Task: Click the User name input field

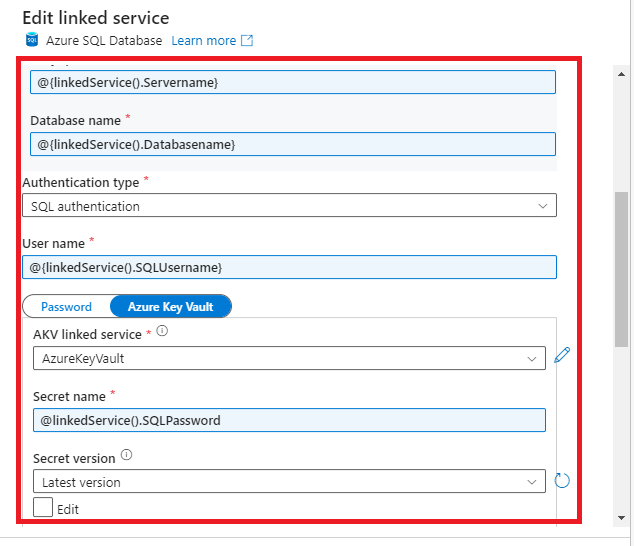Action: pos(290,267)
